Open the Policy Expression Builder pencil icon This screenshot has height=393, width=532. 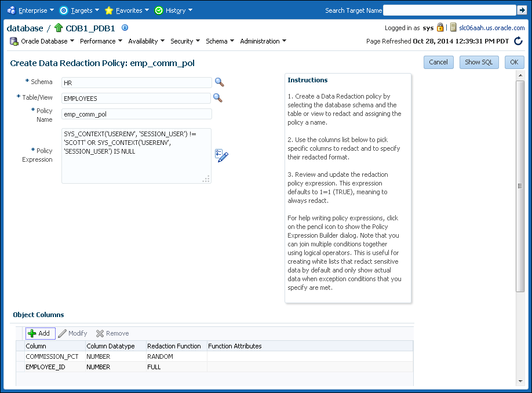tap(221, 155)
